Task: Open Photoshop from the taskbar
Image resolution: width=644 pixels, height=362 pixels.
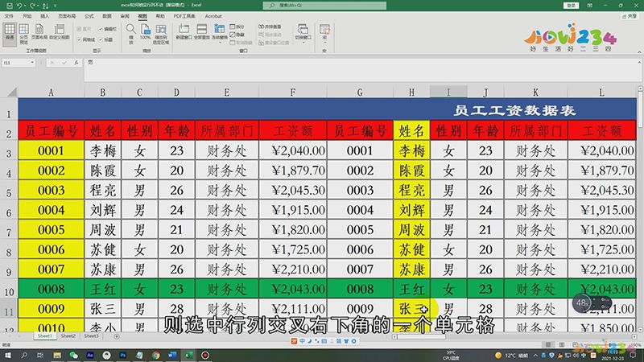Action: pyautogui.click(x=123, y=355)
